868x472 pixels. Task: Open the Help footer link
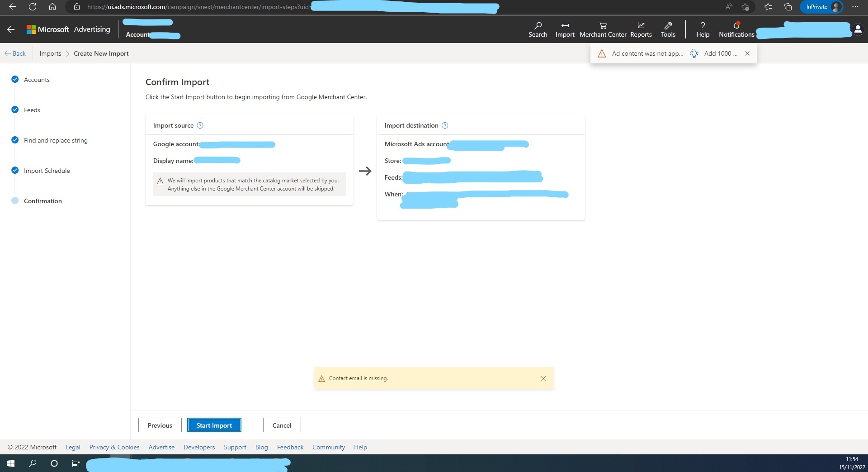click(x=360, y=447)
